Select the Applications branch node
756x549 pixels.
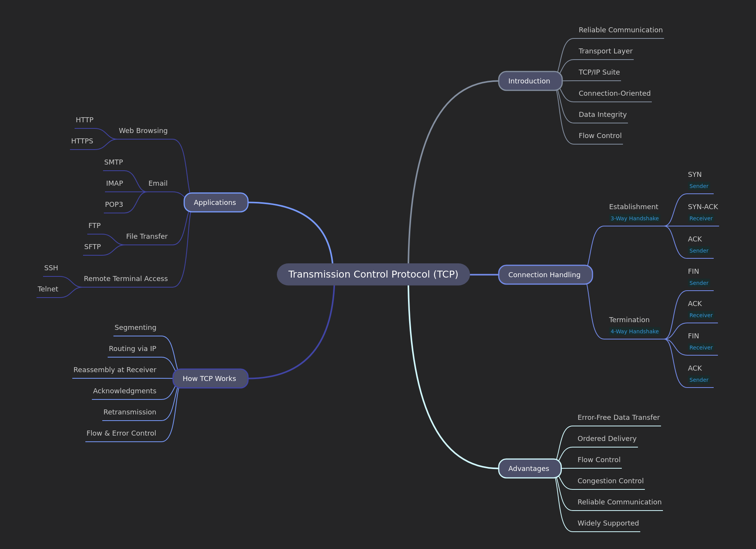click(215, 202)
